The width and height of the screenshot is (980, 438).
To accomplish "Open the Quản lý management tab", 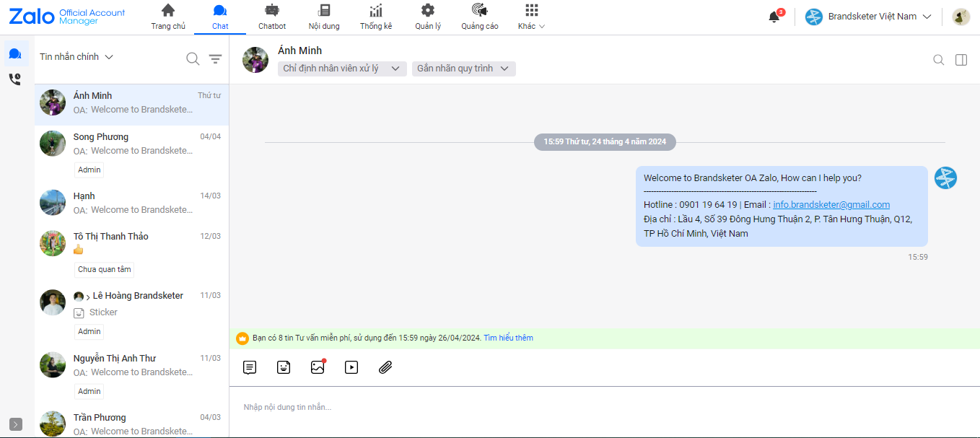I will point(428,17).
